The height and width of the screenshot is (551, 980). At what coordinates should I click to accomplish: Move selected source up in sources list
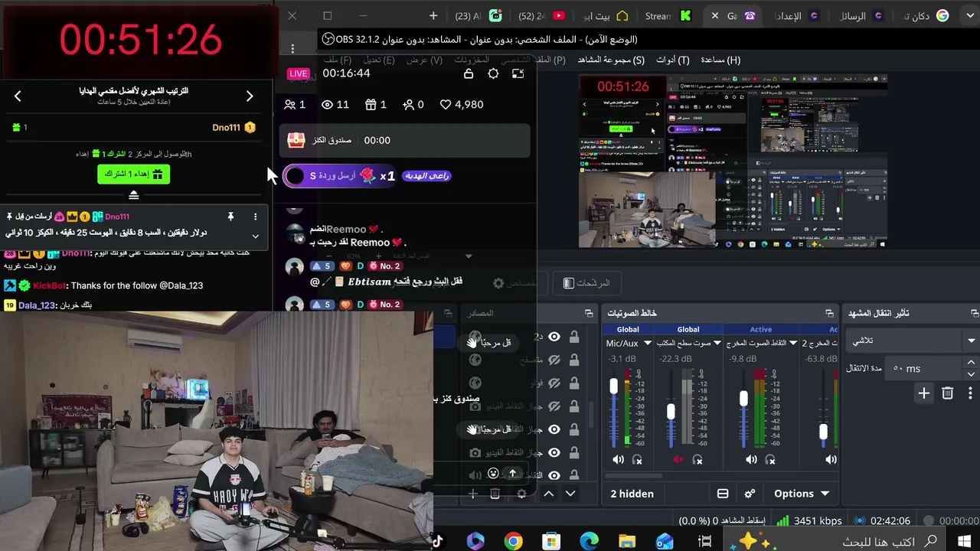pyautogui.click(x=549, y=494)
